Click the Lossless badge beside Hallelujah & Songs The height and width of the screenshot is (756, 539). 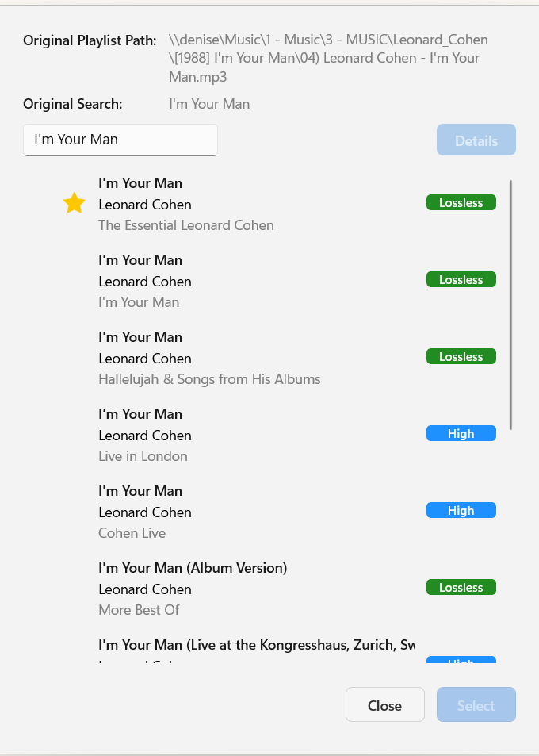click(461, 356)
